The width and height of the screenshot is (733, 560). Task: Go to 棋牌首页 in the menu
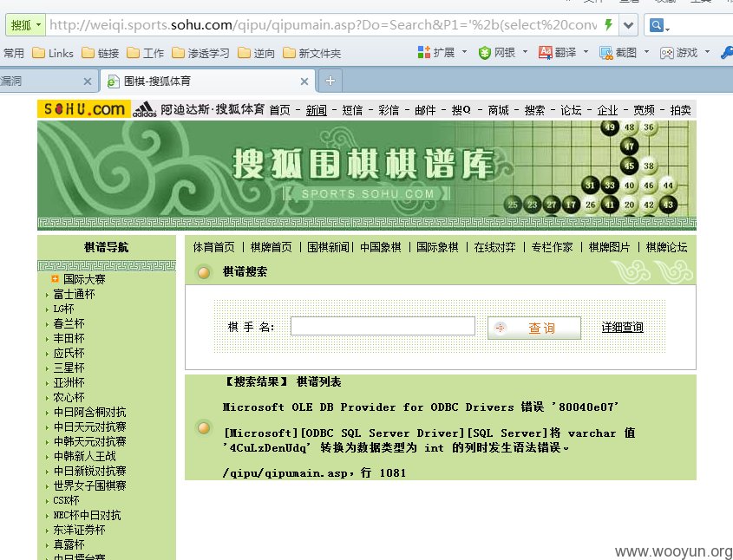tap(272, 247)
